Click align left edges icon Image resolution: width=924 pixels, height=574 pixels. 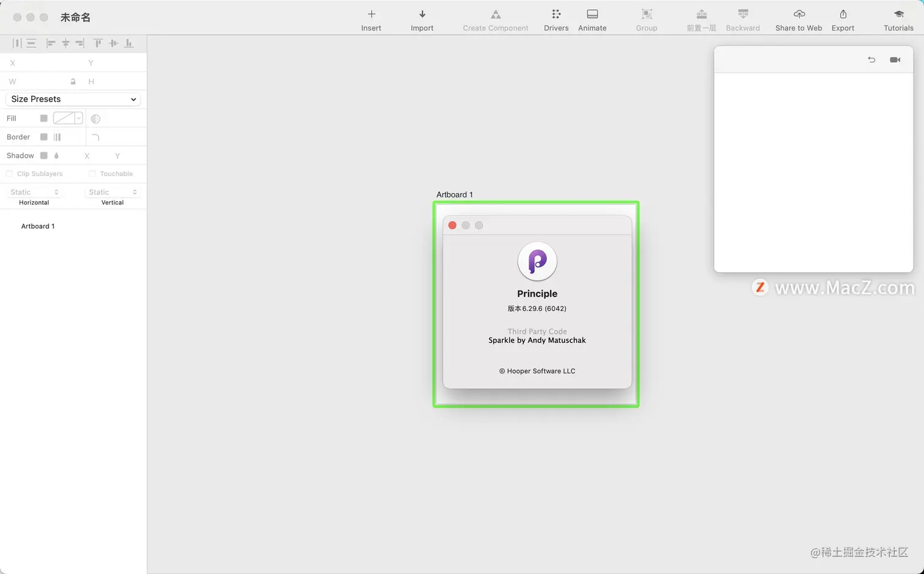click(51, 43)
